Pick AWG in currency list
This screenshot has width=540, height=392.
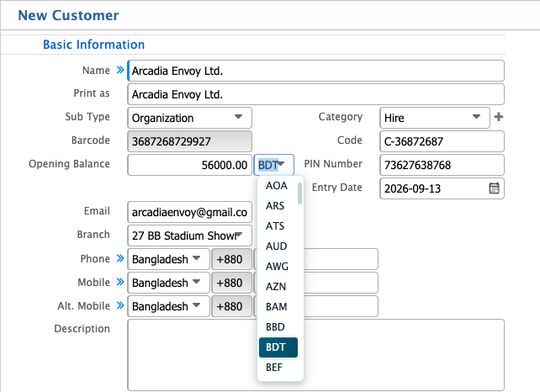pos(278,267)
